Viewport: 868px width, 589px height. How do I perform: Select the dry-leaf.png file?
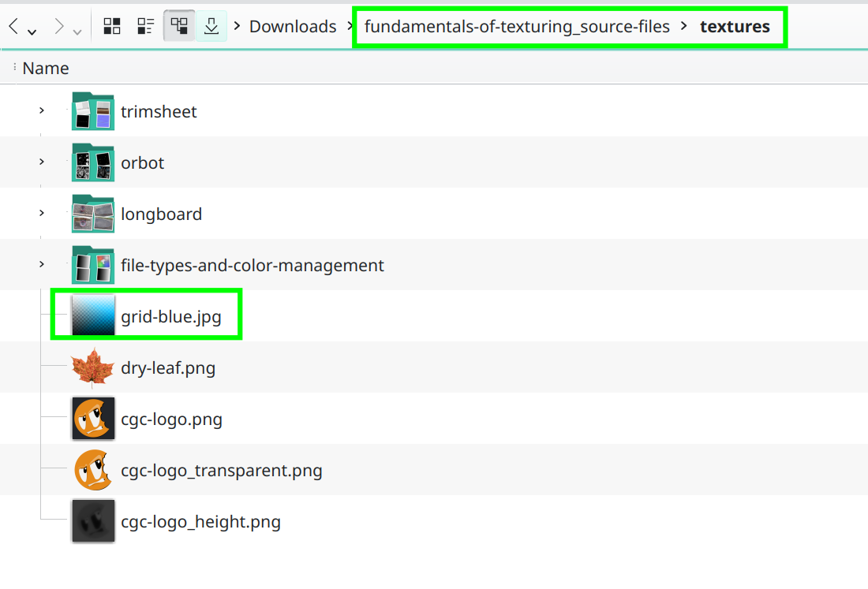click(167, 368)
